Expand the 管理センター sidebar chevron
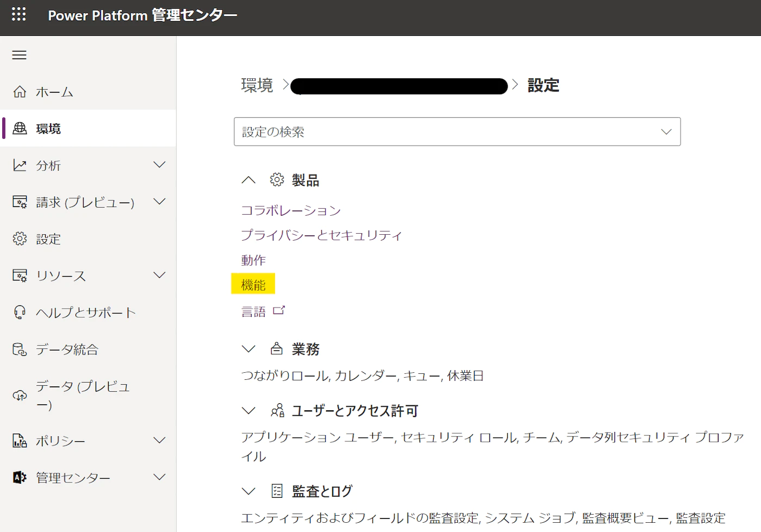Screen dimensions: 761x532 (159, 477)
